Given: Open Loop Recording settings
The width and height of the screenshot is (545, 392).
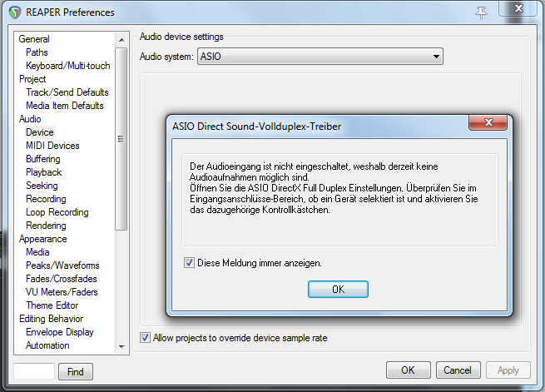Looking at the screenshot, I should (57, 212).
